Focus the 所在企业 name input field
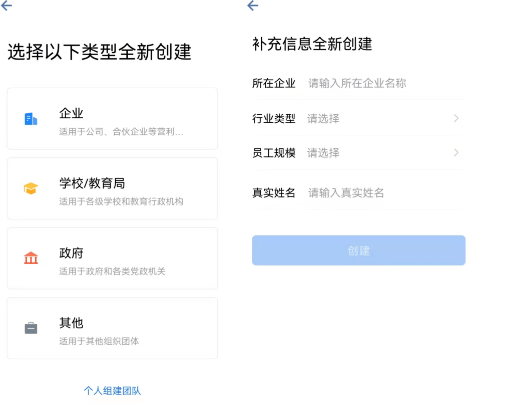 click(x=383, y=83)
